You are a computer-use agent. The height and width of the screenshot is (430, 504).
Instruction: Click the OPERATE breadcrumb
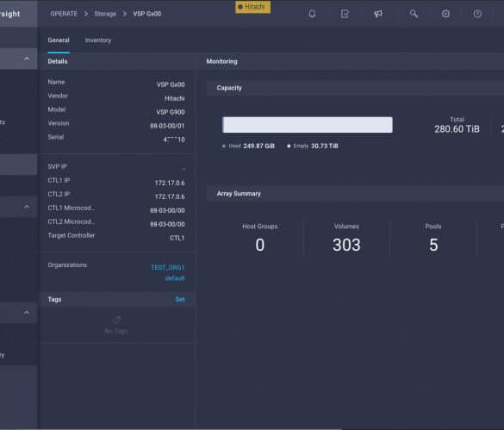(64, 14)
